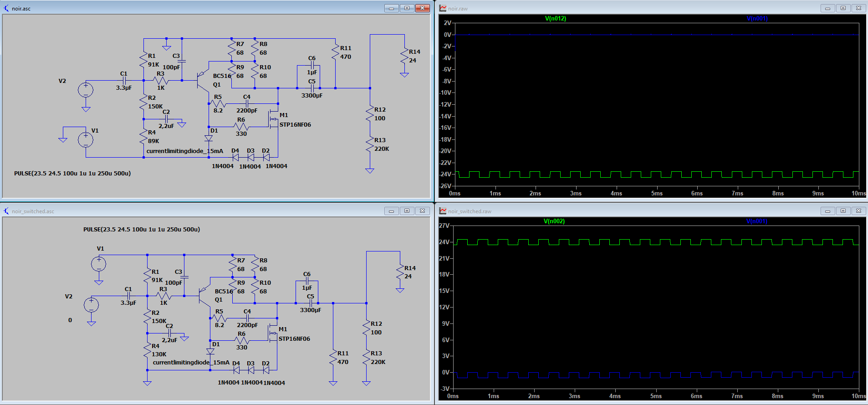Viewport: 868px width, 405px height.
Task: Click the R11 470 resistor in noir.asc
Action: [x=336, y=52]
